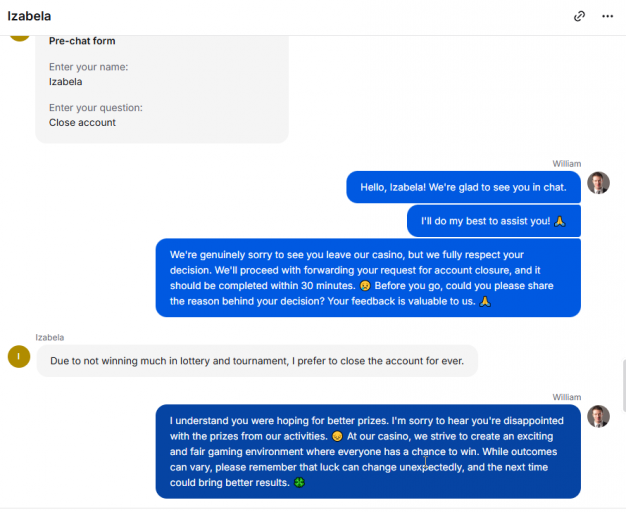Select the 'Hello, Izabela!' greeting bubble
626x512 pixels.
click(x=463, y=187)
